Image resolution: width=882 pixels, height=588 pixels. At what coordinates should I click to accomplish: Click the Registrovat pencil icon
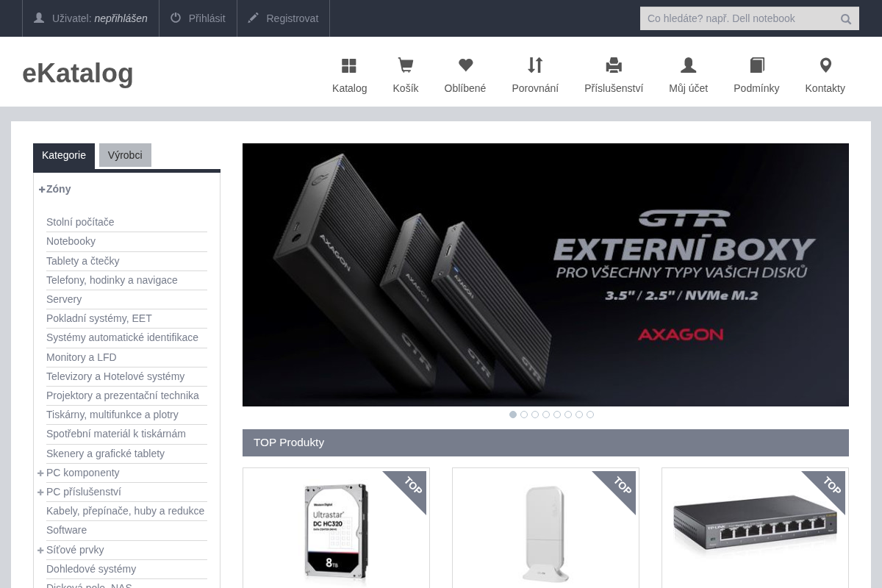[x=254, y=18]
